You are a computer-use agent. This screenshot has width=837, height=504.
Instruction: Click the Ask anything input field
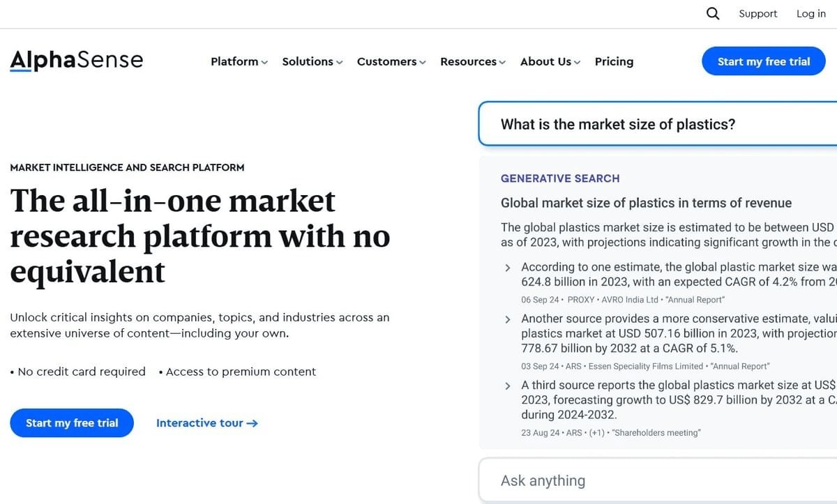tap(658, 480)
